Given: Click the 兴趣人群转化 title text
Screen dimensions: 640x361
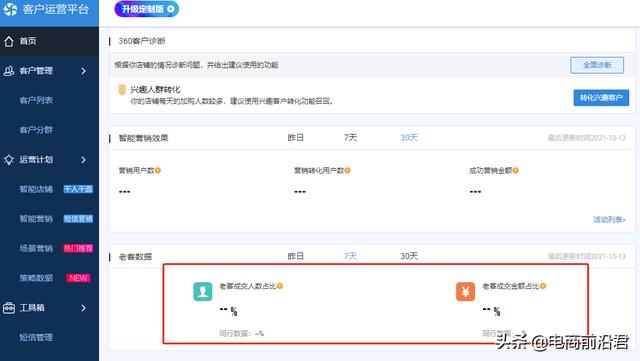Looking at the screenshot, I should point(155,89).
